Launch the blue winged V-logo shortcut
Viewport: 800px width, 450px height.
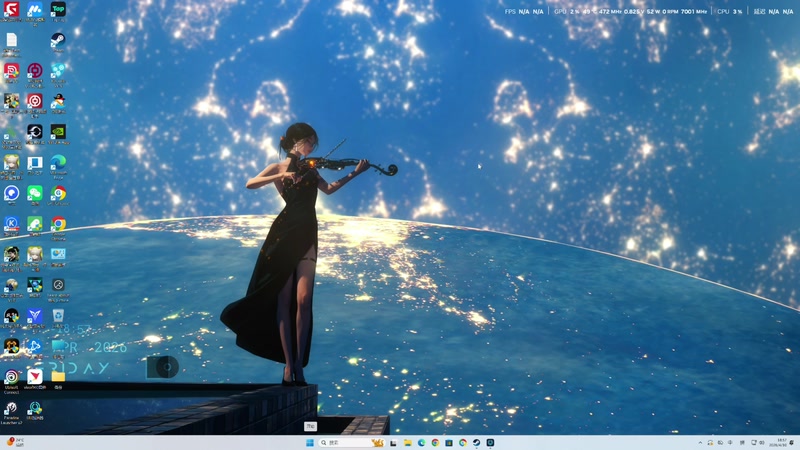point(35,318)
